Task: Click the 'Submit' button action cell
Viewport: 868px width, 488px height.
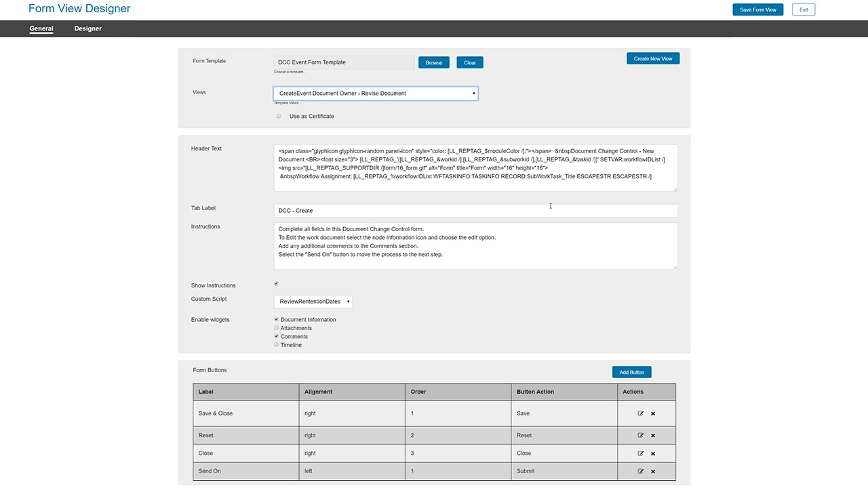Action: click(x=564, y=471)
